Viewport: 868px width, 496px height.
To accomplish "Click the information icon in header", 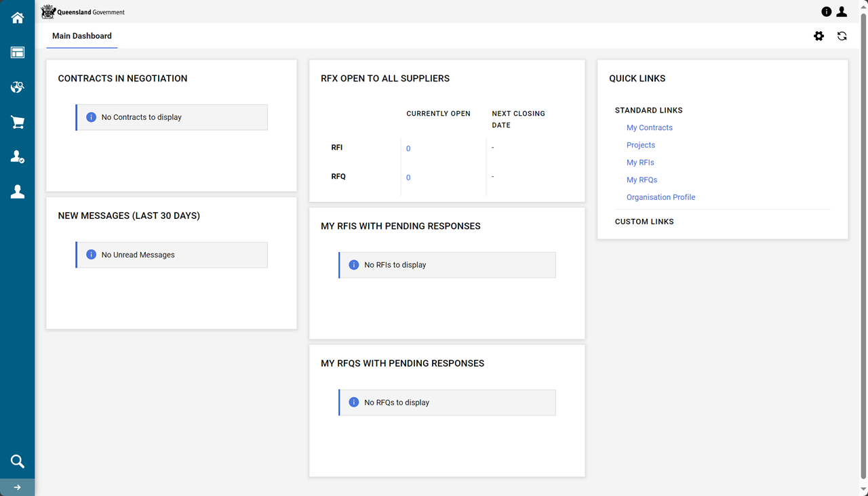I will [x=827, y=12].
